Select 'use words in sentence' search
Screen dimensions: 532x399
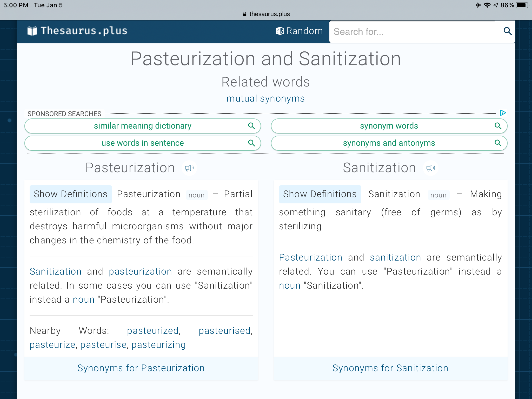click(x=143, y=143)
